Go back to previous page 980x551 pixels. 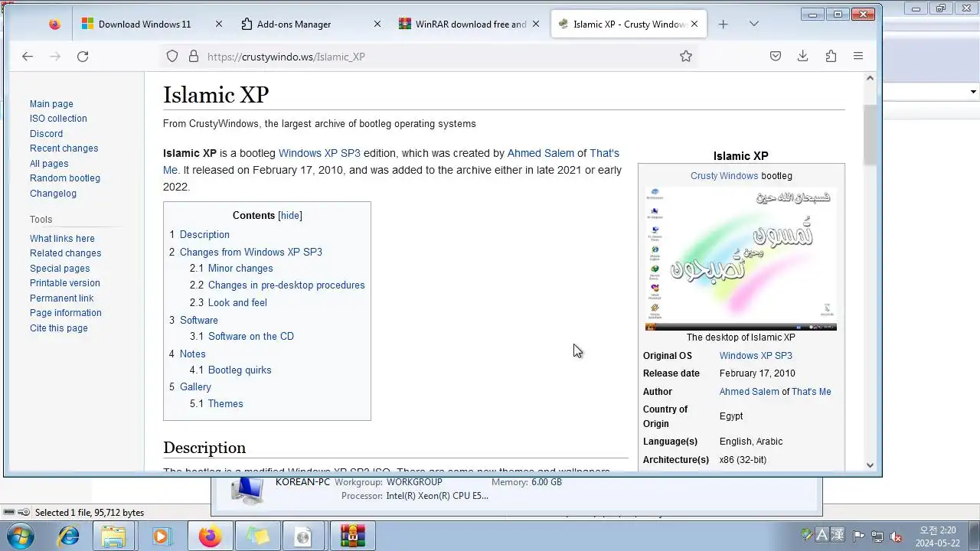point(28,56)
